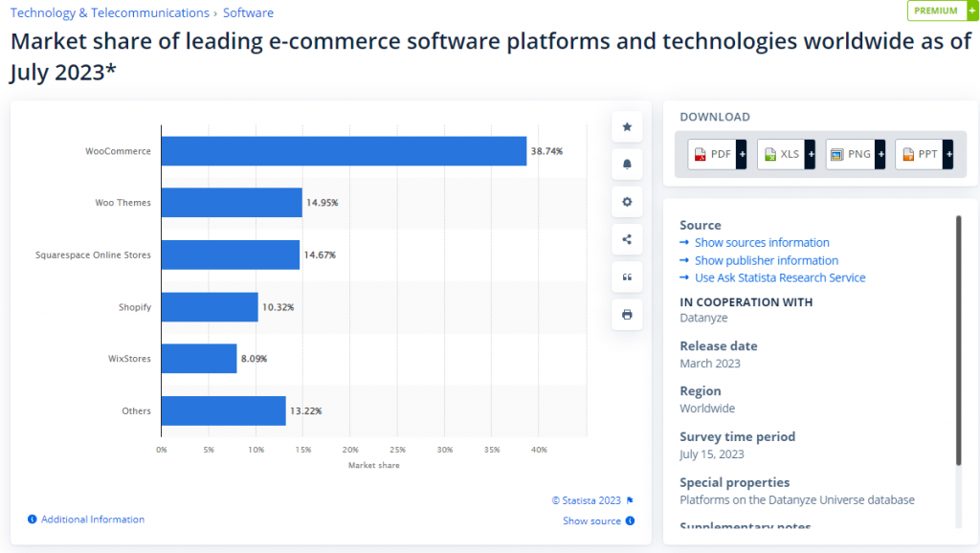The height and width of the screenshot is (553, 980).
Task: Click the March 2023 release date
Action: (710, 363)
